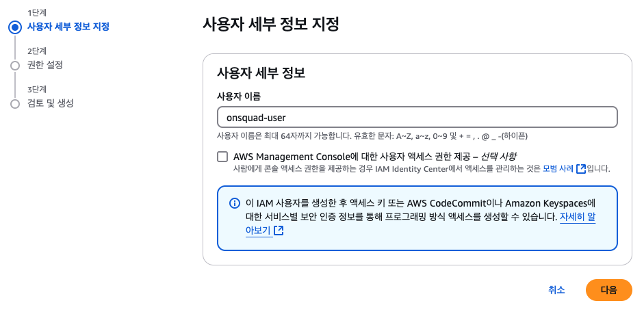Viewport: 644px width, 314px height.
Task: Go to 검토 및 생성 step
Action: click(x=50, y=103)
